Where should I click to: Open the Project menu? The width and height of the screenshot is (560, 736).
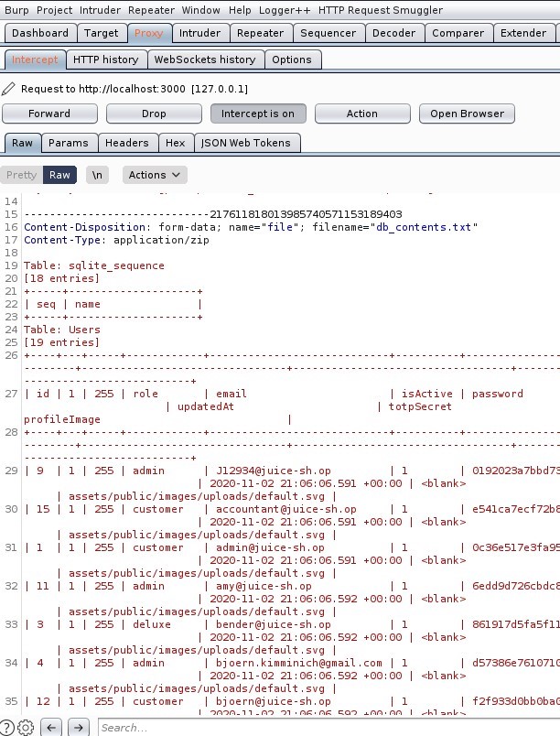coord(54,10)
